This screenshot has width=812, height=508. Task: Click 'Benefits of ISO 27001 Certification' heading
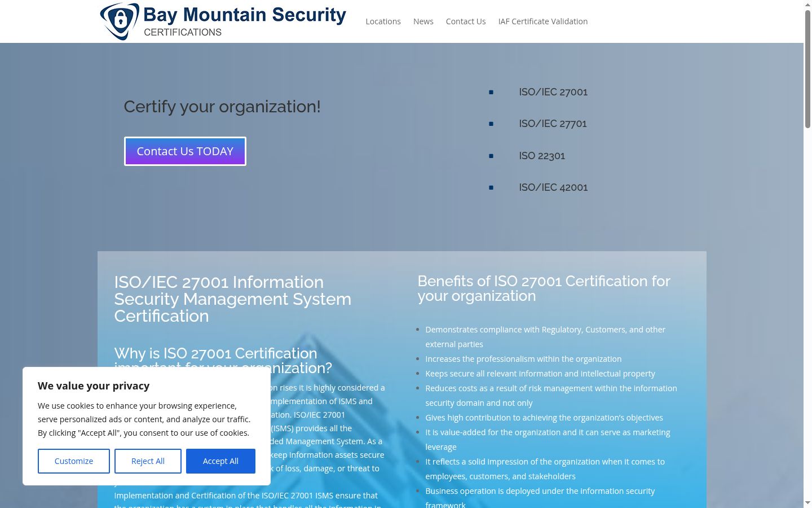click(x=544, y=288)
